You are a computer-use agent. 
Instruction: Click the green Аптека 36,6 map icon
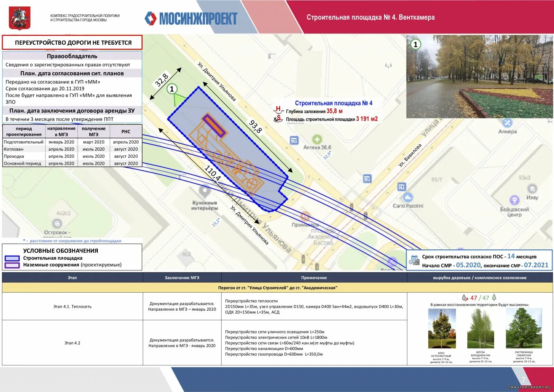pyautogui.click(x=317, y=139)
